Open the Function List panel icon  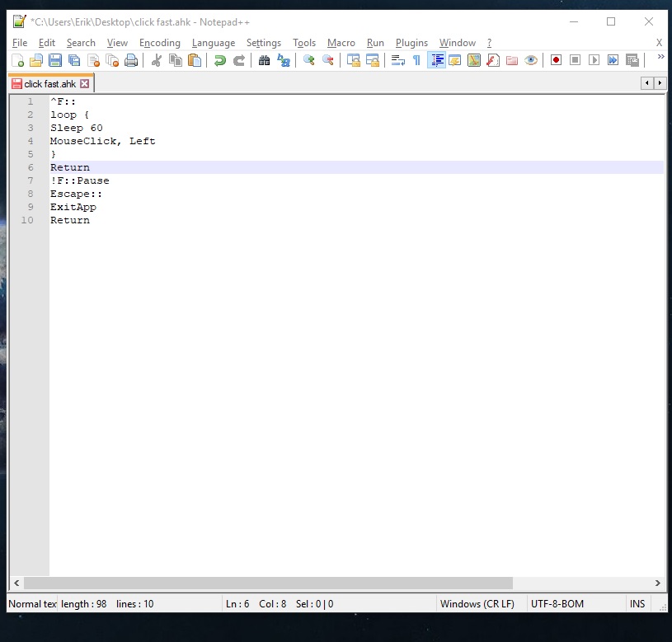point(492,60)
